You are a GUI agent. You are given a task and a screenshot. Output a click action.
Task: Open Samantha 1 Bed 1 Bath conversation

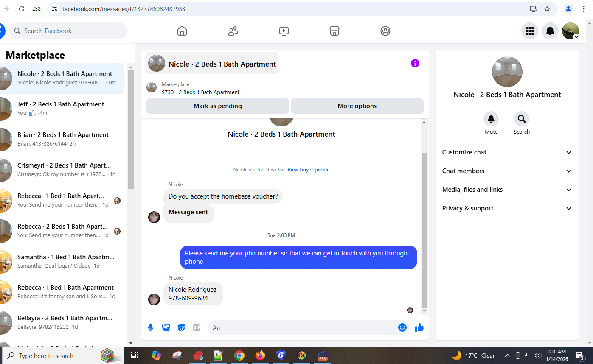(x=62, y=261)
